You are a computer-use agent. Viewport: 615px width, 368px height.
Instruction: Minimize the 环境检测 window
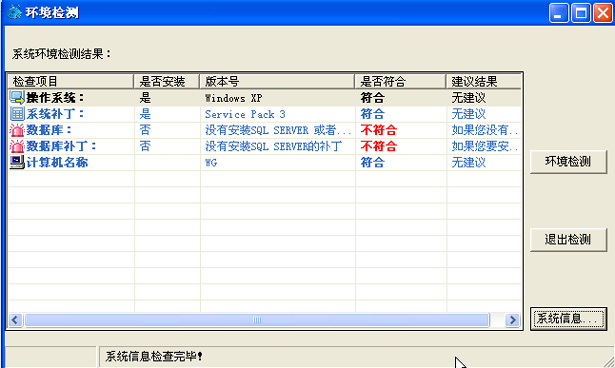pos(559,13)
